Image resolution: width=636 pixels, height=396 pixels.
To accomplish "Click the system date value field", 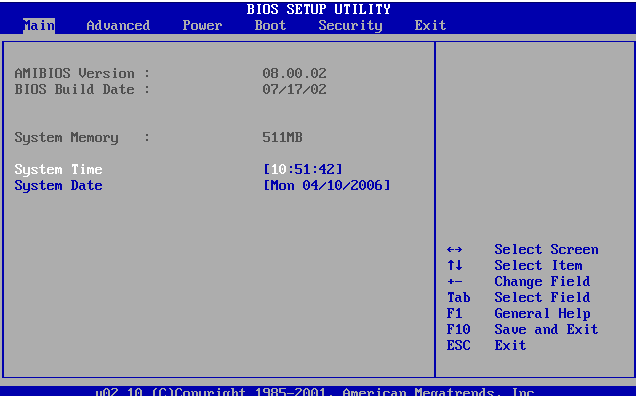I will [x=327, y=185].
